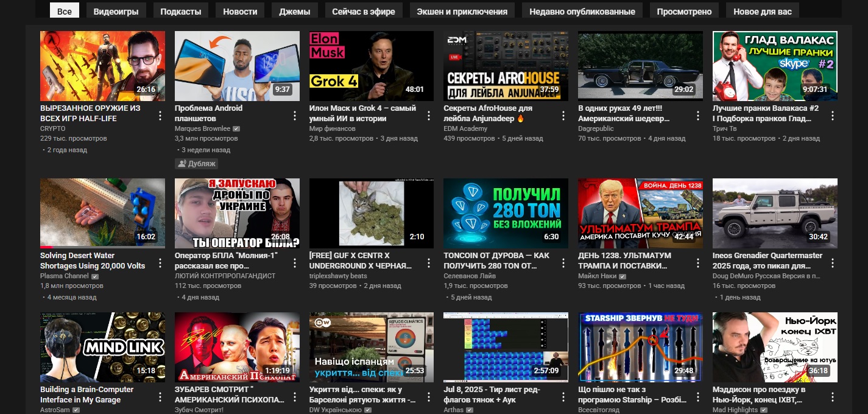Select the Недавно опубликованные filter chip
The width and height of the screenshot is (868, 414).
[582, 11]
